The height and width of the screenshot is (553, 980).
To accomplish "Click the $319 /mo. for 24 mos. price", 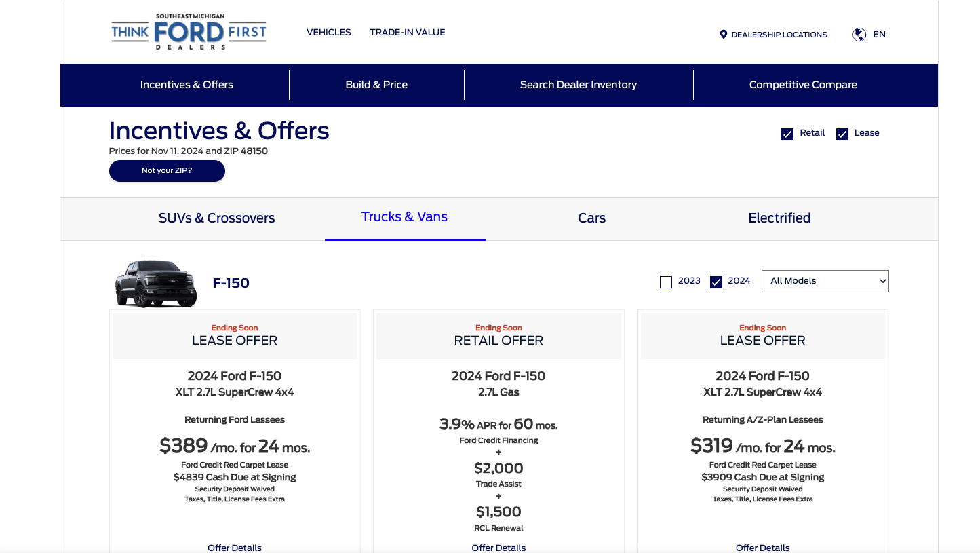I will click(763, 446).
